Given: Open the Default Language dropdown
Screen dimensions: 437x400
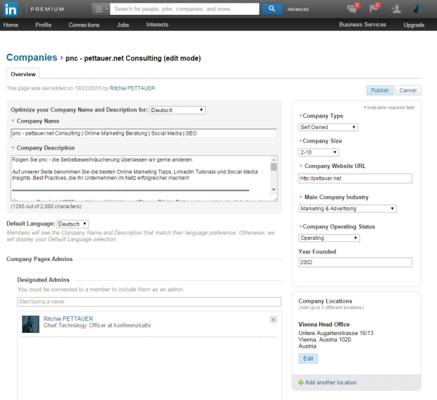Looking at the screenshot, I should click(72, 224).
